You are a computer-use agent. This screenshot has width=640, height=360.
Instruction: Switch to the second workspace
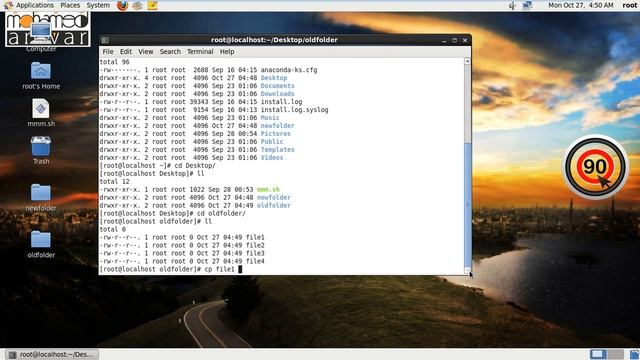(x=616, y=354)
